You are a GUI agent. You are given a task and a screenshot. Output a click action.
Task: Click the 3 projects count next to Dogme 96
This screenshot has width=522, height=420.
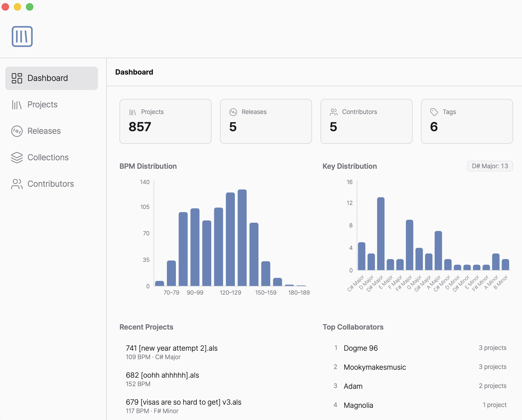[x=492, y=348]
